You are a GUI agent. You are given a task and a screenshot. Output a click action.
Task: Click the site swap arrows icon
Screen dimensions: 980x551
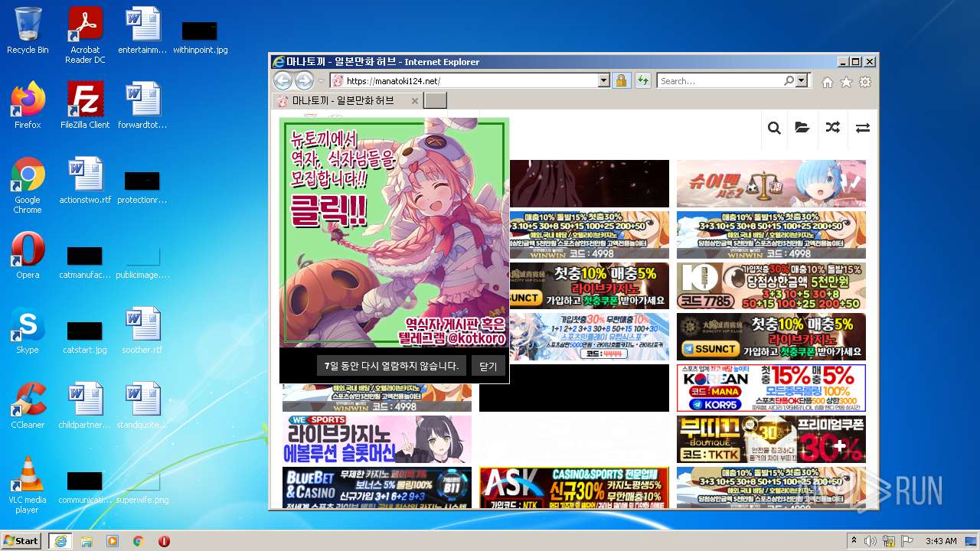pyautogui.click(x=863, y=128)
